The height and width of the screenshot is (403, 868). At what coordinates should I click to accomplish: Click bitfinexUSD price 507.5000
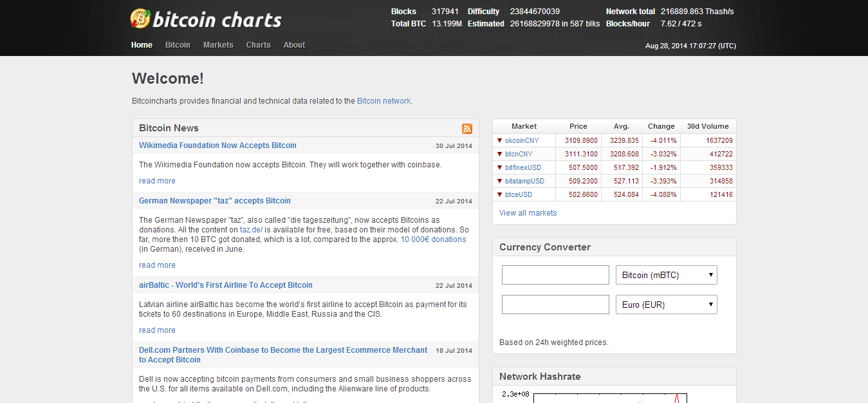pyautogui.click(x=583, y=167)
